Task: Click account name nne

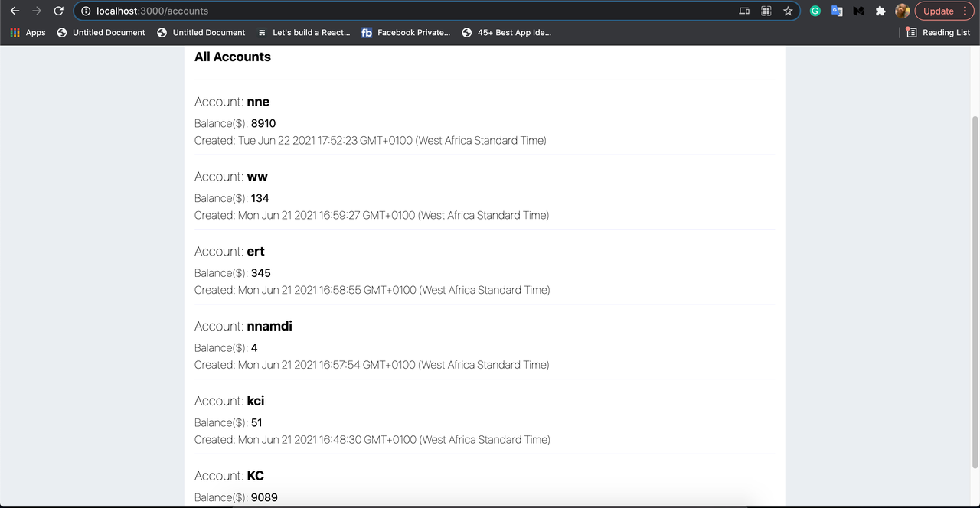Action: 258,102
